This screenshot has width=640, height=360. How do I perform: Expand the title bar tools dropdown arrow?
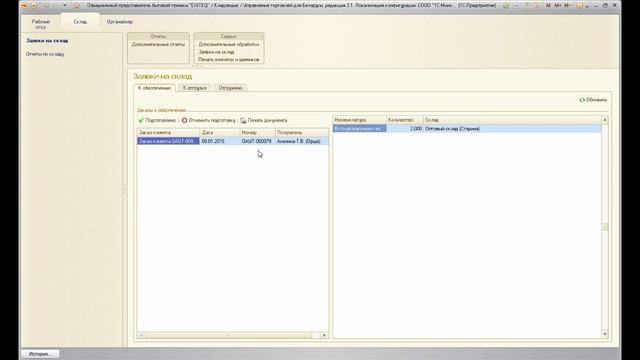pyautogui.click(x=587, y=6)
